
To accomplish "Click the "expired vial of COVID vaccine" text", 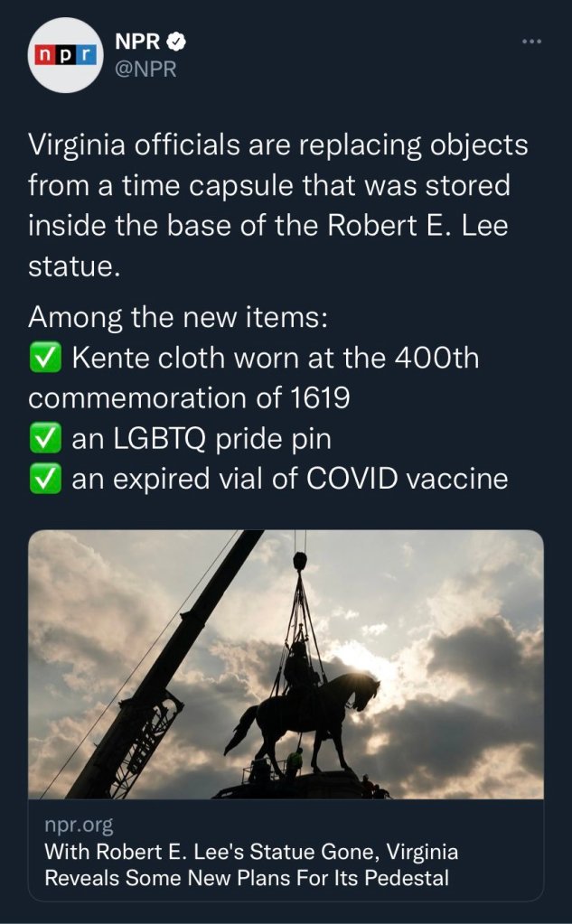I will point(289,480).
